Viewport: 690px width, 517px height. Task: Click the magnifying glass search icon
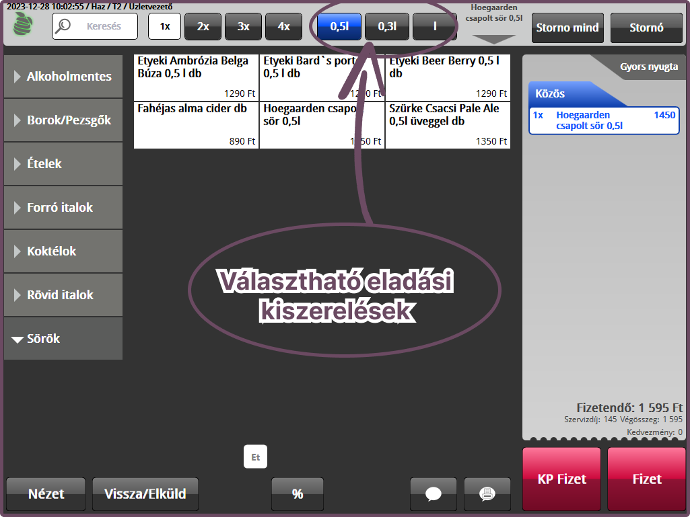(67, 27)
